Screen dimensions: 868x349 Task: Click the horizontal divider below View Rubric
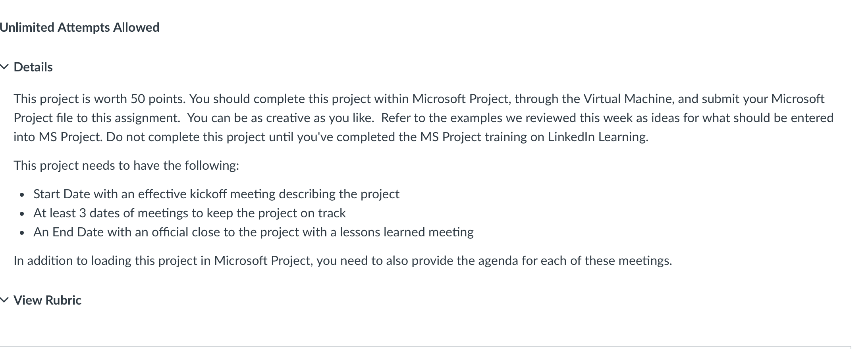click(425, 347)
